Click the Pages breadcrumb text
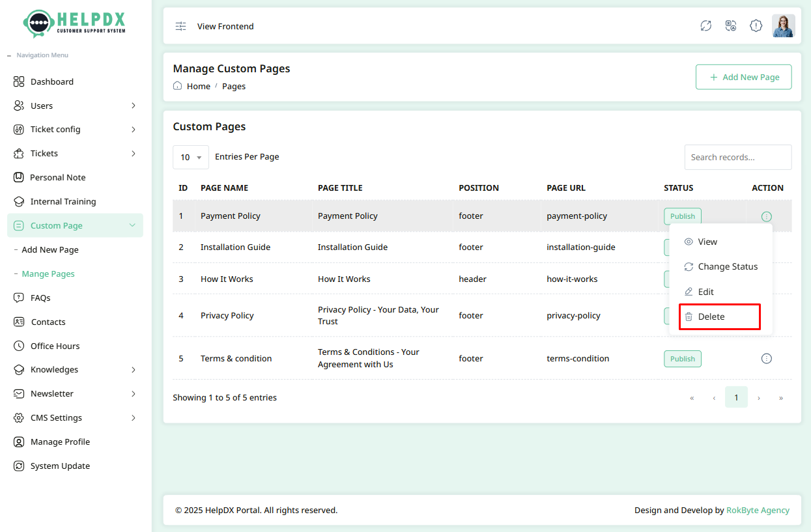 coord(234,86)
